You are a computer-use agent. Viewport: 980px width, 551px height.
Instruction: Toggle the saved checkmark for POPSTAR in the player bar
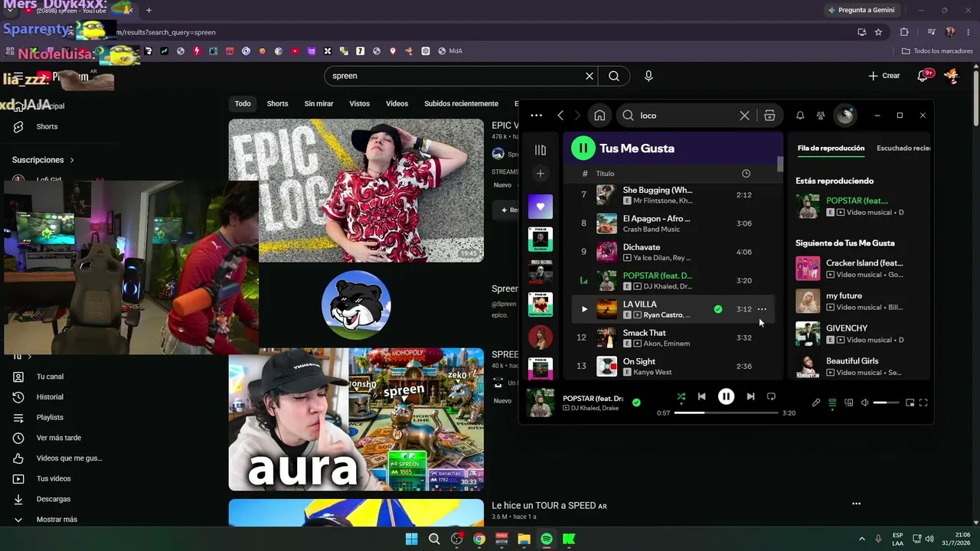pos(636,403)
